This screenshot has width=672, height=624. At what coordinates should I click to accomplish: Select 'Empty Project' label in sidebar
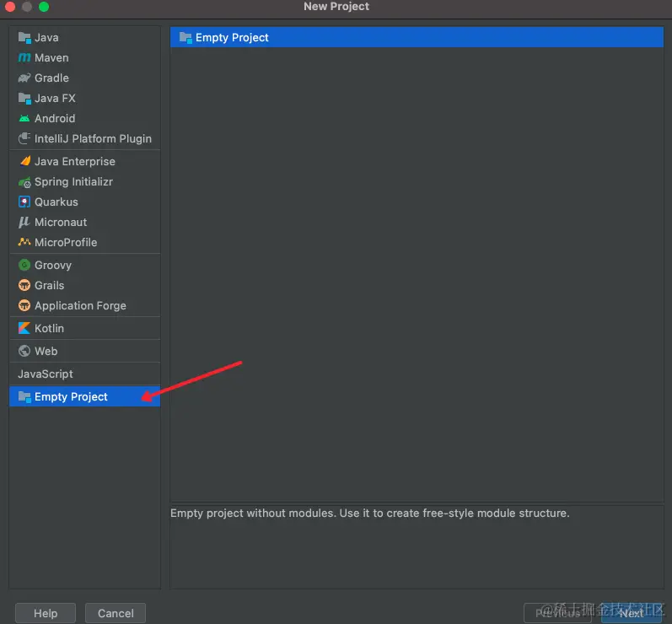point(71,397)
